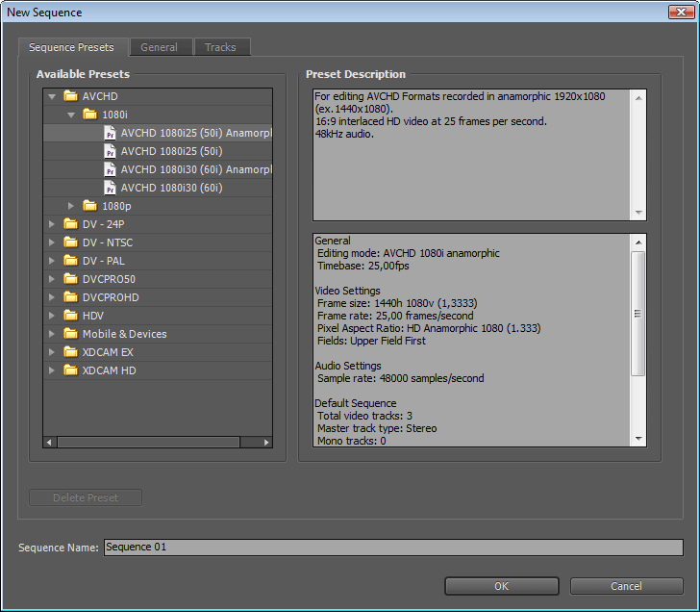Click the 'Timebase: 25,00fps' line

[362, 266]
